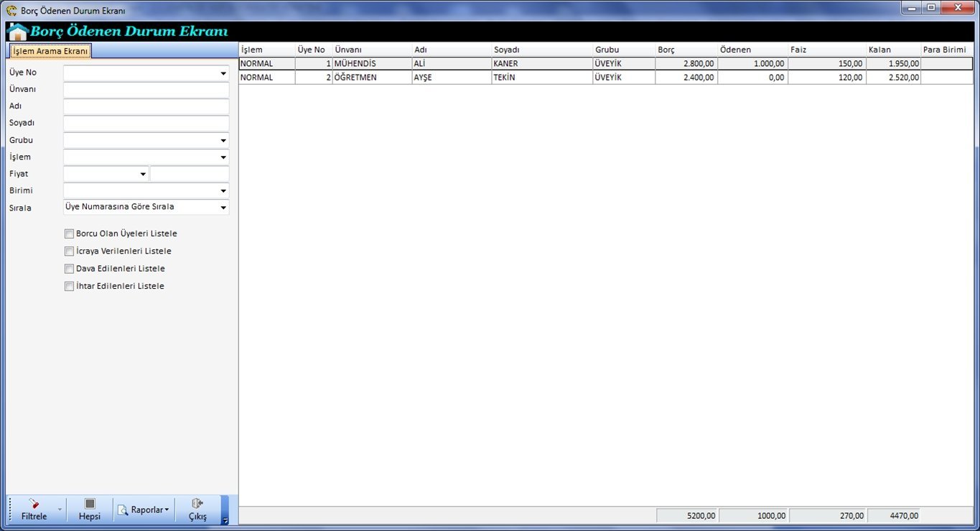980x531 pixels.
Task: Click the Borç column header
Action: coord(686,50)
